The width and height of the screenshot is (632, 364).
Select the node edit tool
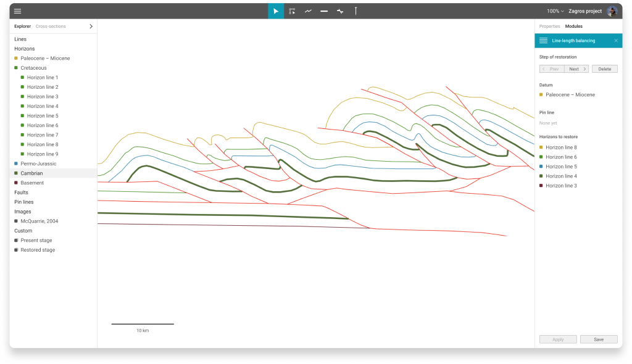292,11
